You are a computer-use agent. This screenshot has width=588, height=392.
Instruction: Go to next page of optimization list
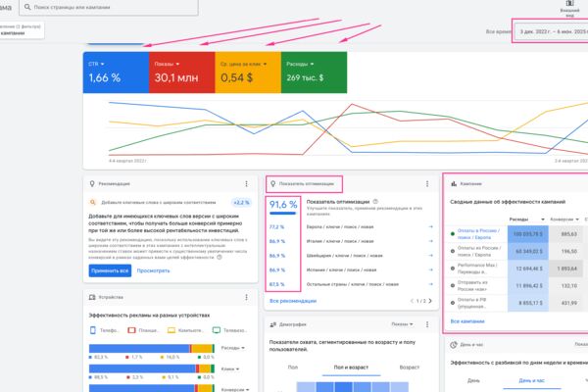click(430, 301)
